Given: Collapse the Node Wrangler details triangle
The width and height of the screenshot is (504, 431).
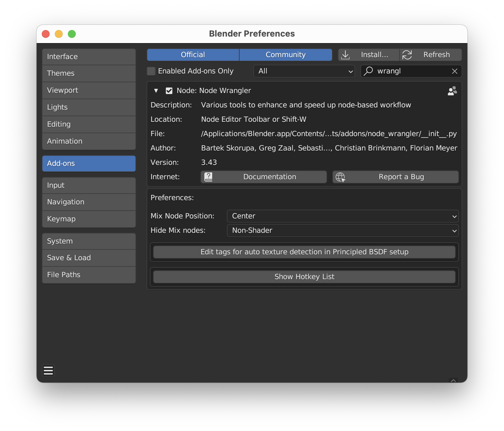Looking at the screenshot, I should 156,91.
